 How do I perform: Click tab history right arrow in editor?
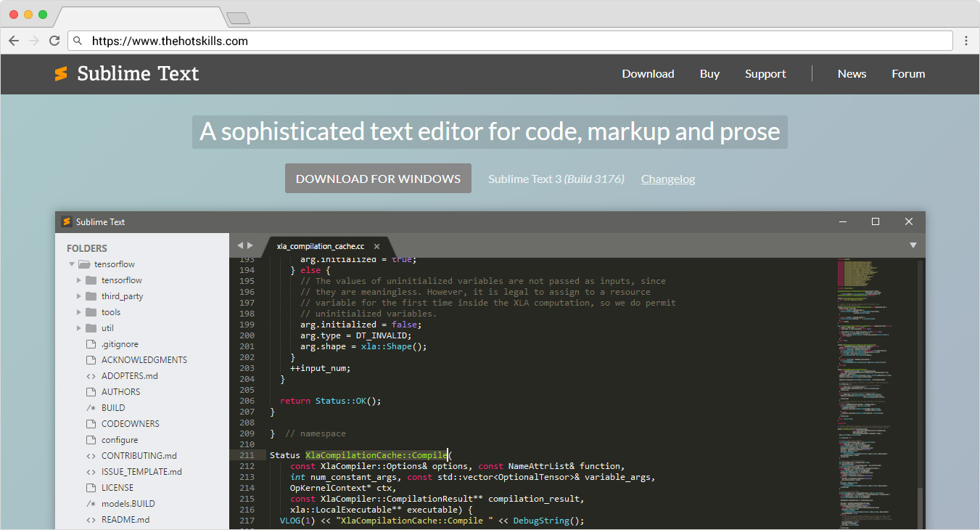(x=250, y=245)
